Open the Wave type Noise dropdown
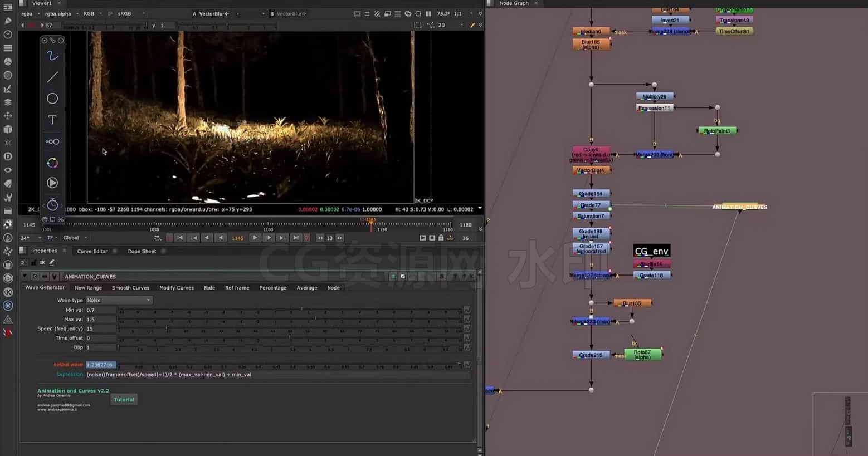The image size is (868, 456). 119,300
